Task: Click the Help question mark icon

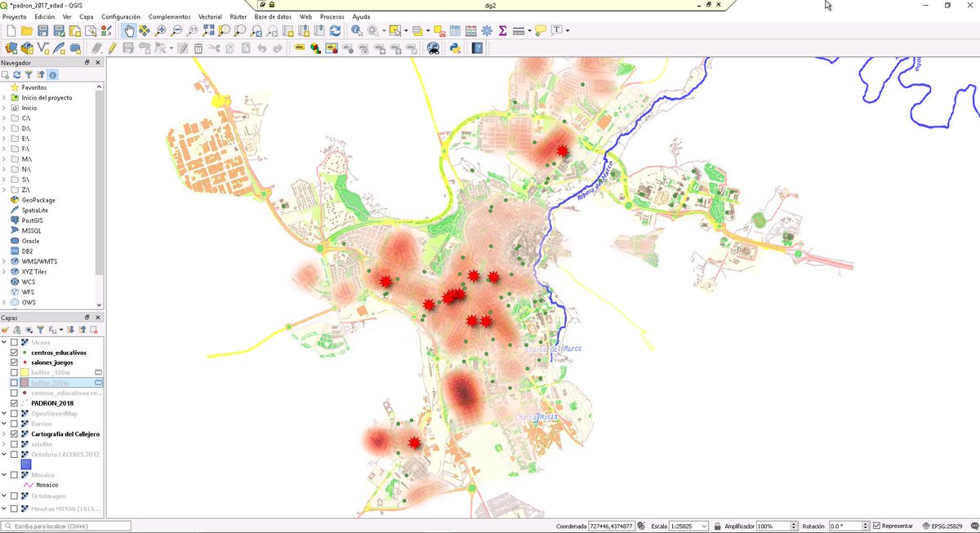Action: pyautogui.click(x=478, y=48)
